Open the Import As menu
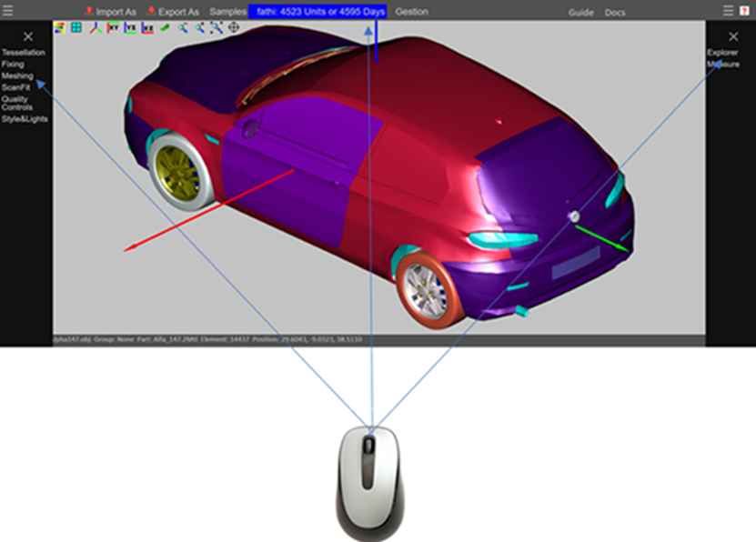 coord(110,12)
